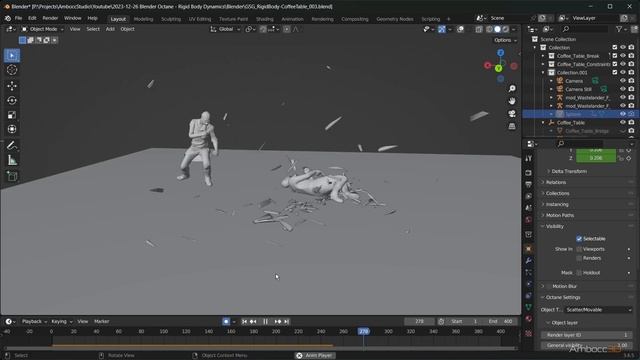Viewport: 640px width, 360px height.
Task: Open Global transform orientation dropdown
Action: pyautogui.click(x=225, y=29)
